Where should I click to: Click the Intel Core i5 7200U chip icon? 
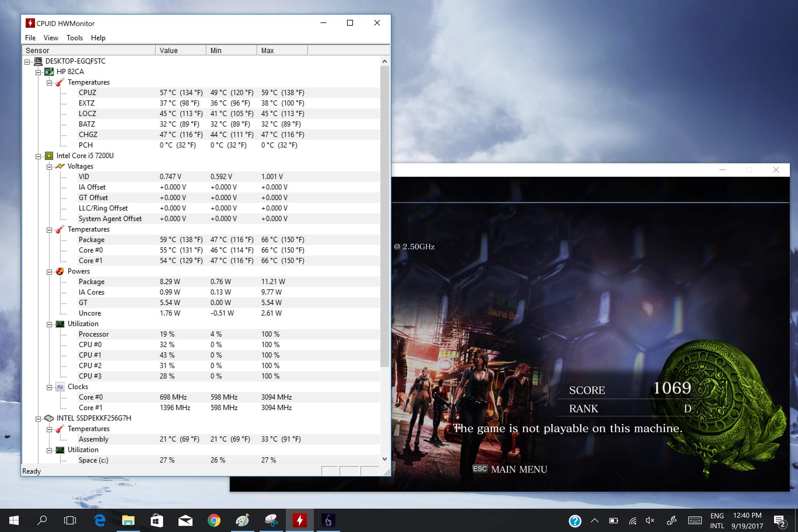pos(49,156)
